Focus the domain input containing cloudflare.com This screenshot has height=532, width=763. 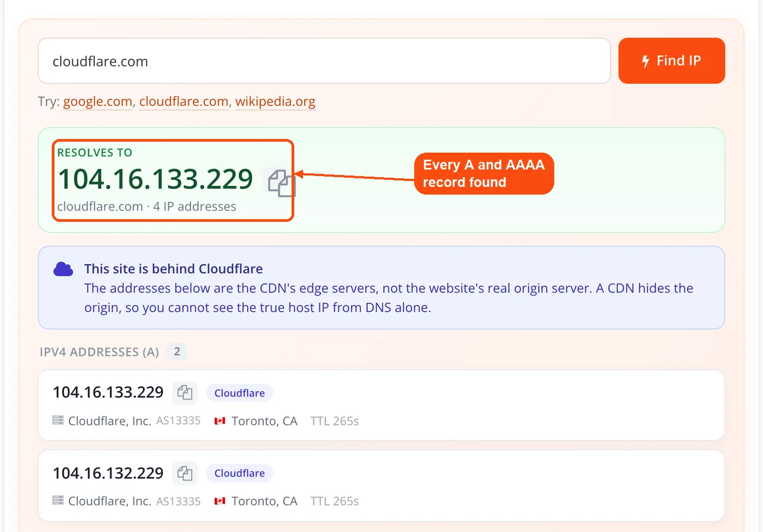324,61
